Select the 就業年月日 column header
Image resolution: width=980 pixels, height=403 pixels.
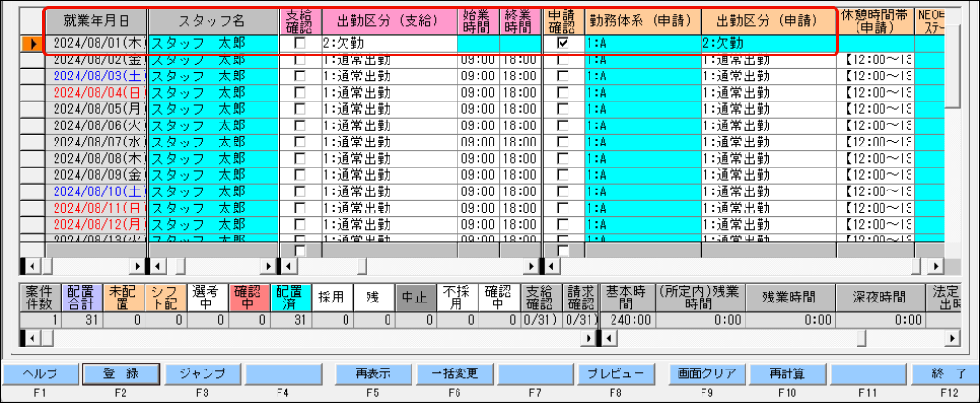tap(97, 21)
